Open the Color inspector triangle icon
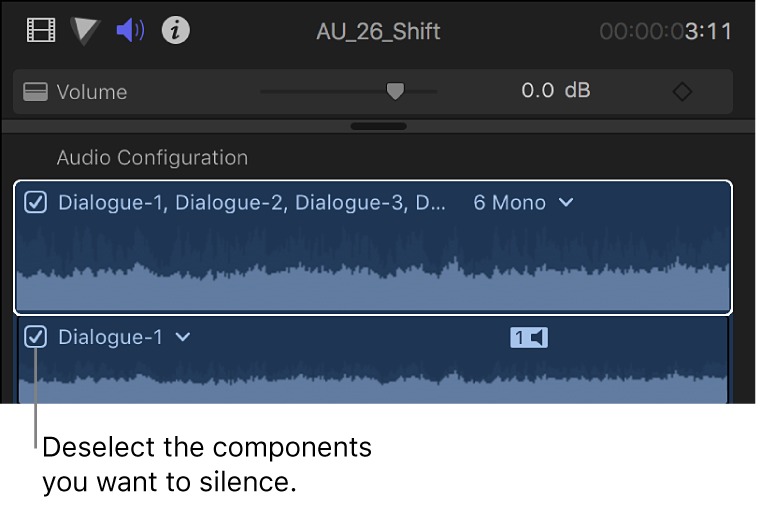The height and width of the screenshot is (505, 758). [x=86, y=31]
